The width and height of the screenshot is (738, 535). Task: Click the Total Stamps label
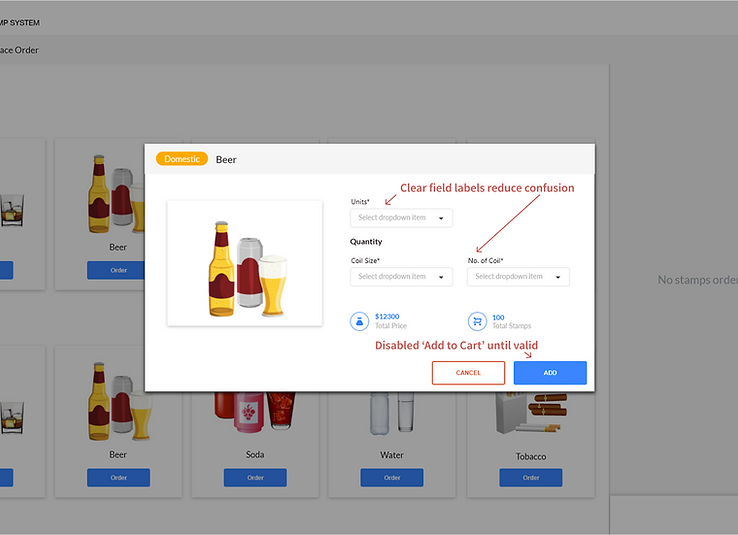(x=512, y=326)
